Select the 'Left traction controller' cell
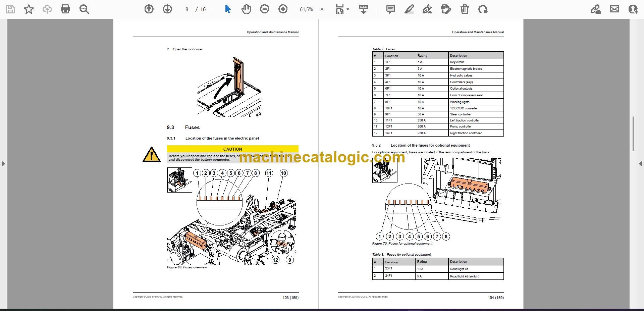 pos(476,120)
